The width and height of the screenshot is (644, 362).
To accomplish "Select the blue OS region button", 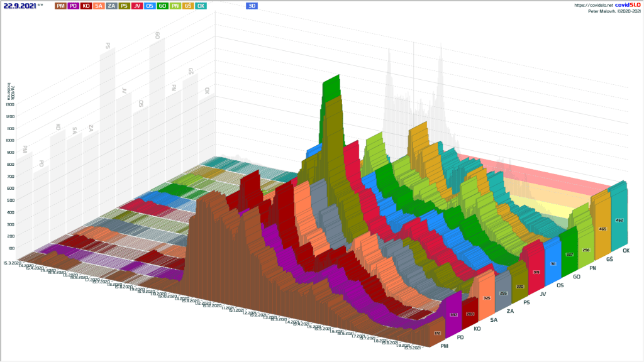I will pyautogui.click(x=150, y=6).
